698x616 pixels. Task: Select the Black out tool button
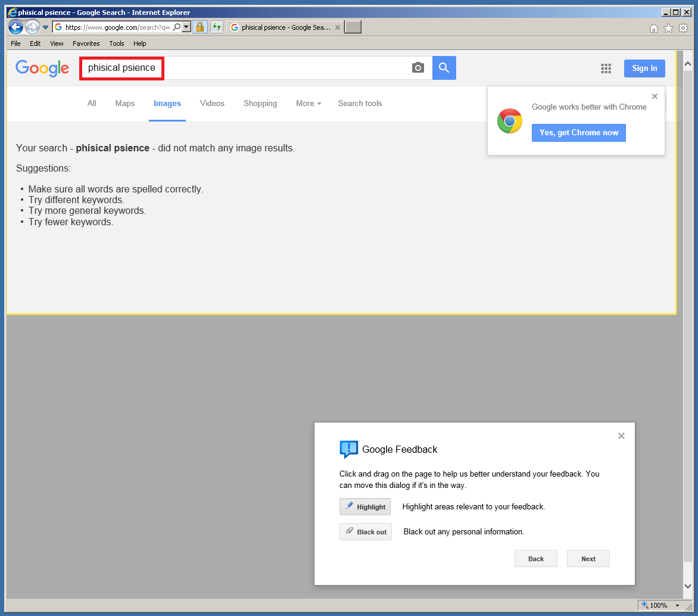[366, 532]
